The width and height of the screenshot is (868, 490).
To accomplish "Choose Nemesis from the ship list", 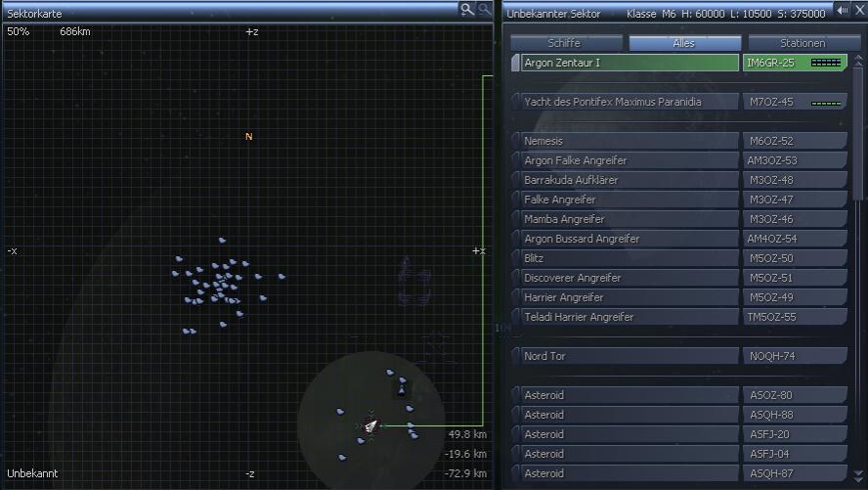I will [628, 141].
